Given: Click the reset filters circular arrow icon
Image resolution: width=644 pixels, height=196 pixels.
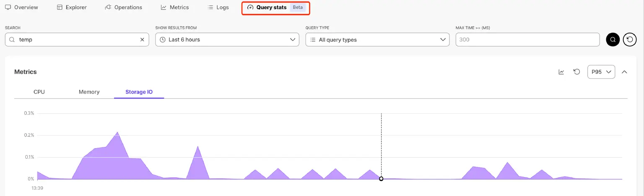Looking at the screenshot, I should pyautogui.click(x=629, y=39).
